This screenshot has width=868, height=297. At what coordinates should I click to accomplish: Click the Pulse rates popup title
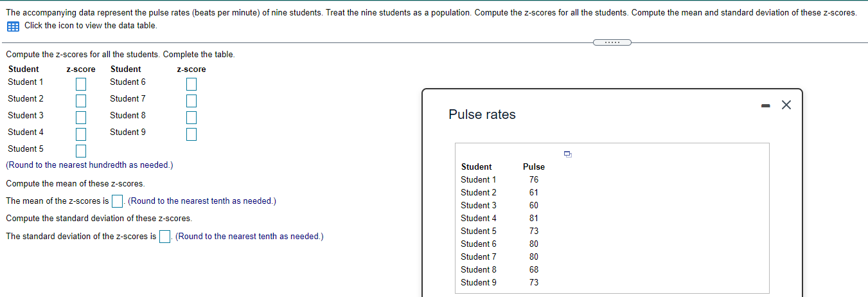(x=482, y=115)
